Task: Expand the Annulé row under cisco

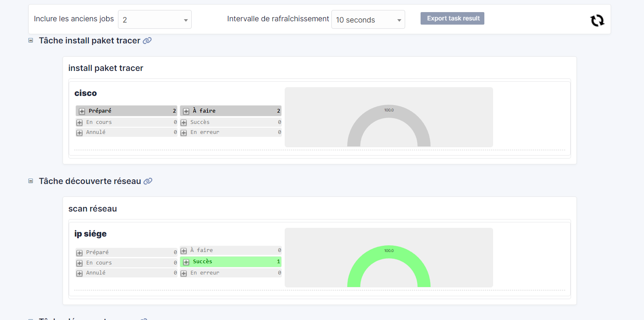Action: (79, 133)
